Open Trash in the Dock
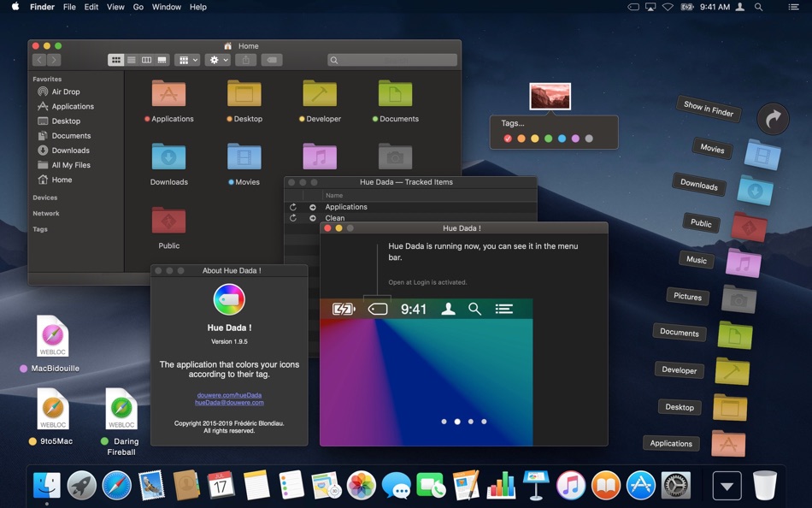 (765, 486)
